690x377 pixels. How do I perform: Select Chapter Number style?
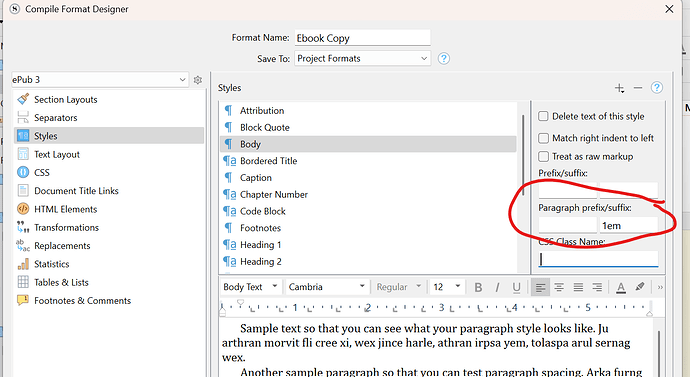368,194
